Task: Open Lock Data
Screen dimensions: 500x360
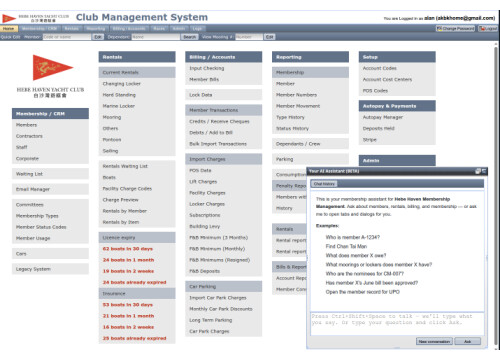Action: [201, 95]
